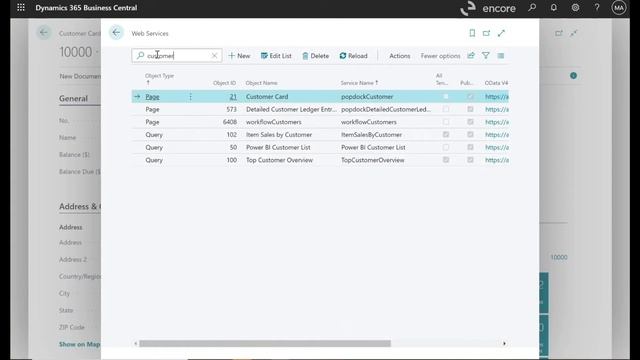Viewport: 640px width, 360px height.
Task: Click Delete in the toolbar
Action: point(316,56)
